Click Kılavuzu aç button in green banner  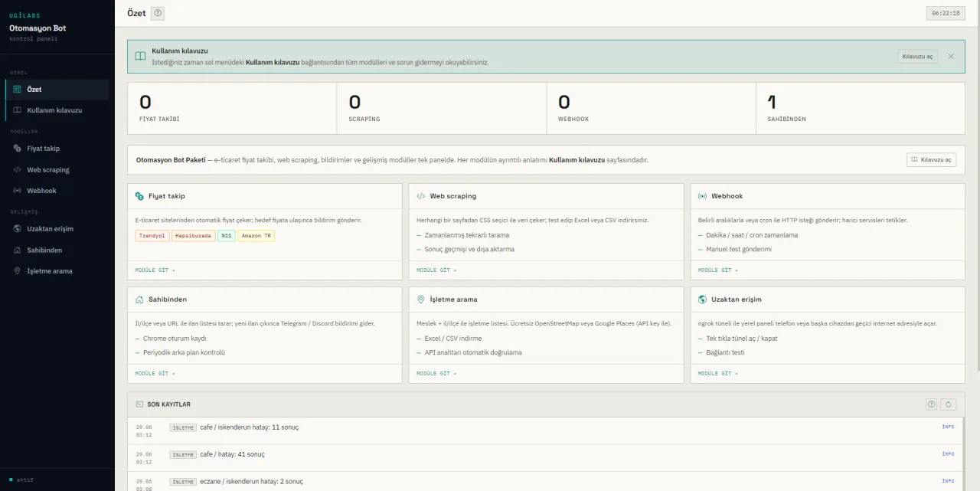tap(917, 57)
